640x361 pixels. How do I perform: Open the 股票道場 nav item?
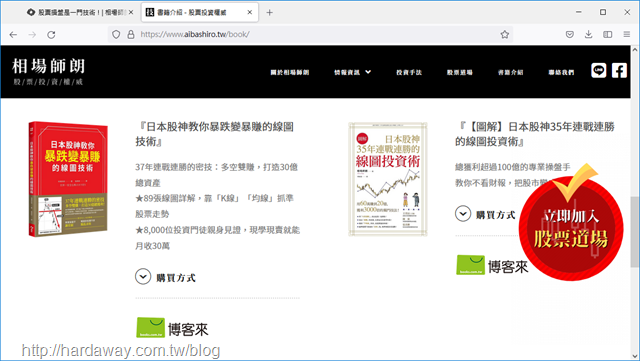coord(460,72)
